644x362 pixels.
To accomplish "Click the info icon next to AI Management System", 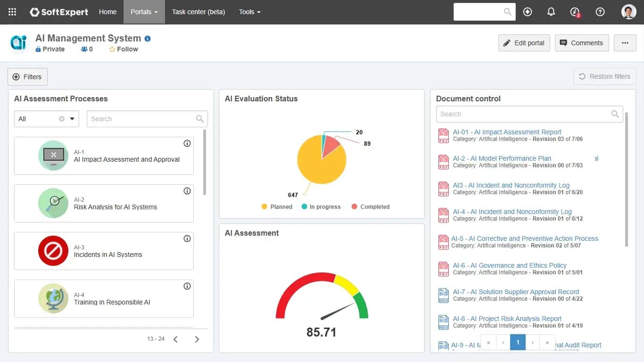I will pos(148,39).
